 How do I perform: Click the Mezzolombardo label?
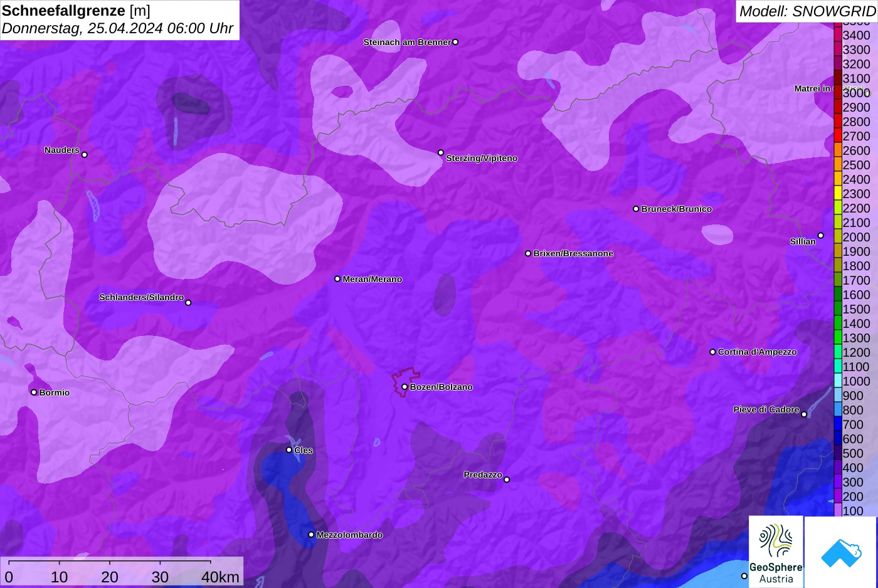coord(349,535)
